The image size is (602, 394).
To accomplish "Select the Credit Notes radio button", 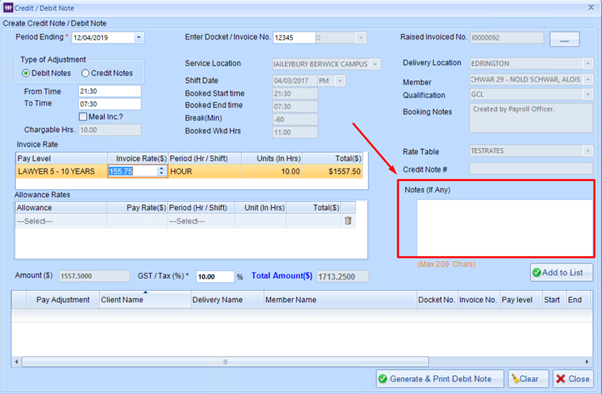I will pyautogui.click(x=85, y=73).
